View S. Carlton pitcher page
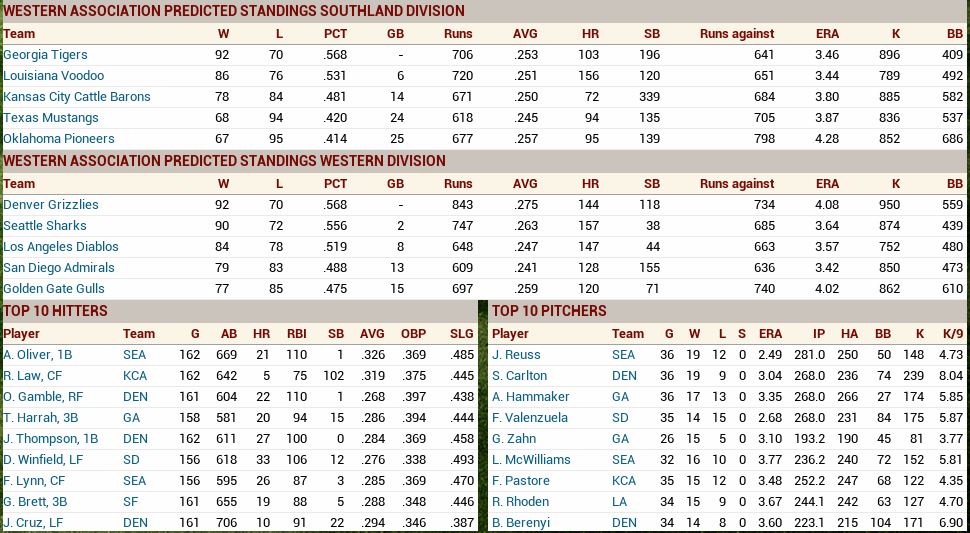Viewport: 970px width, 533px height. pos(519,376)
